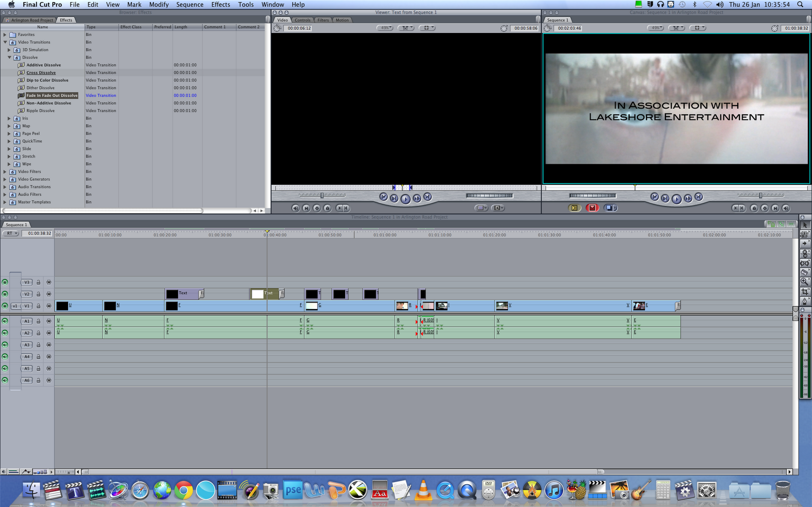Click Add Marker button in Viewer
812x507 pixels.
[327, 208]
